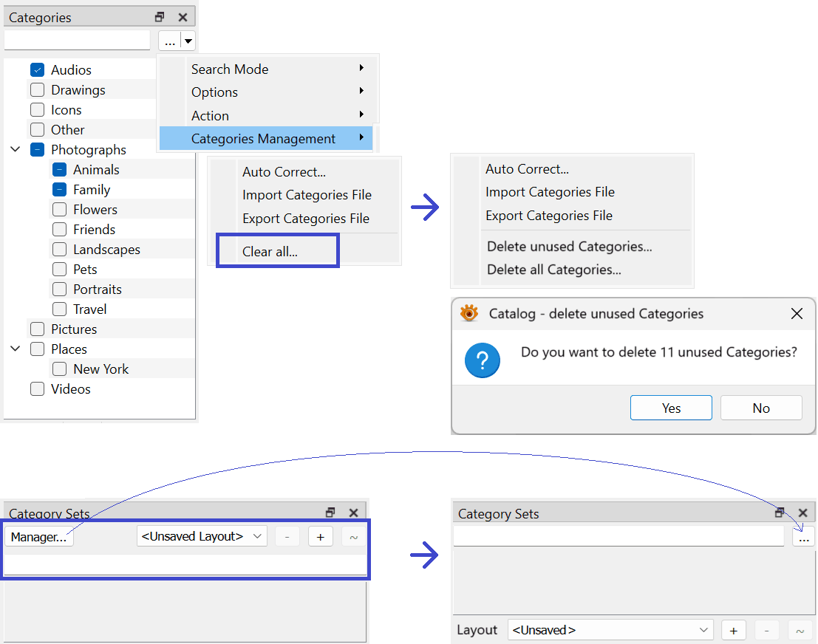Choose Import Categories File above Delete unused Categories
Image resolution: width=818 pixels, height=644 pixels.
[572, 192]
